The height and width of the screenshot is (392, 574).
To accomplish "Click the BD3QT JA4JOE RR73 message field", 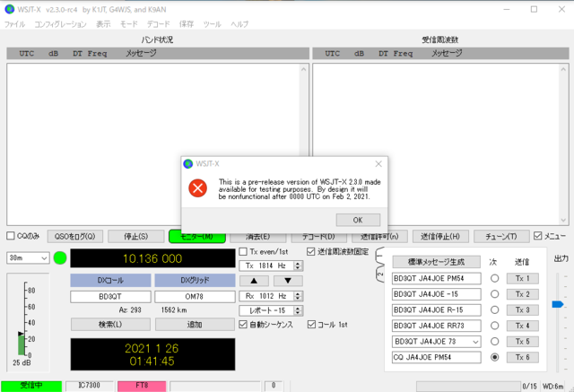I will click(437, 326).
